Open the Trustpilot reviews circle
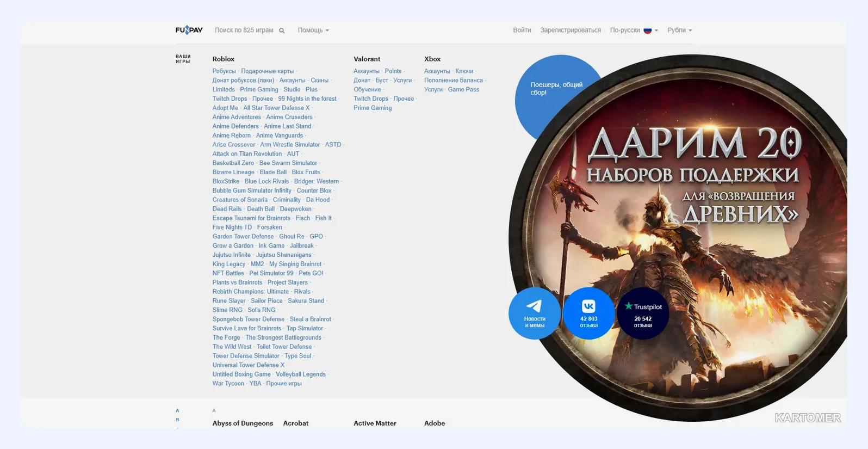The image size is (868, 449). point(643,313)
